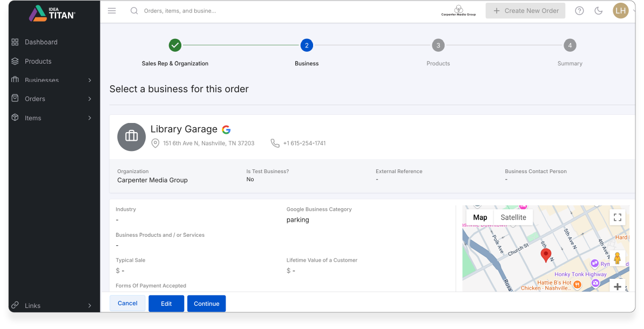Click the Dashboard grid icon

[15, 42]
